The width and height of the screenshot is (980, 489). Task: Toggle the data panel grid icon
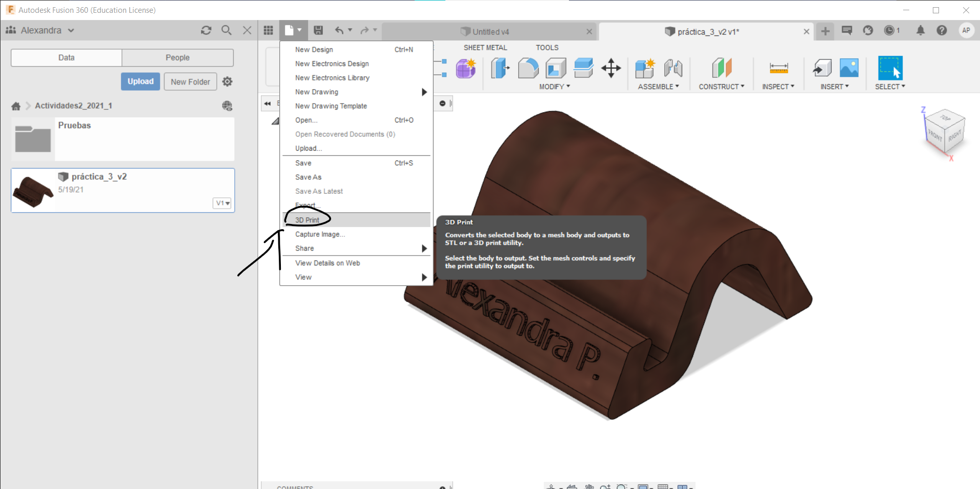[268, 30]
